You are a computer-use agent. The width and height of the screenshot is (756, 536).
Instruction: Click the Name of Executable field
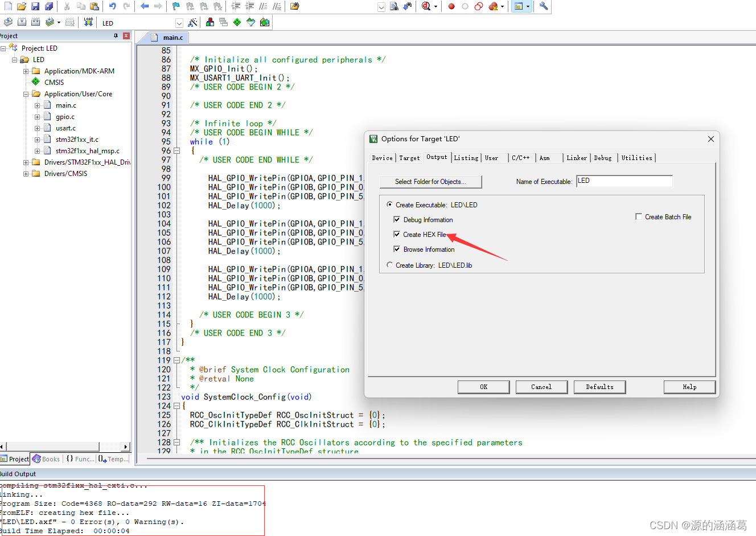point(624,181)
